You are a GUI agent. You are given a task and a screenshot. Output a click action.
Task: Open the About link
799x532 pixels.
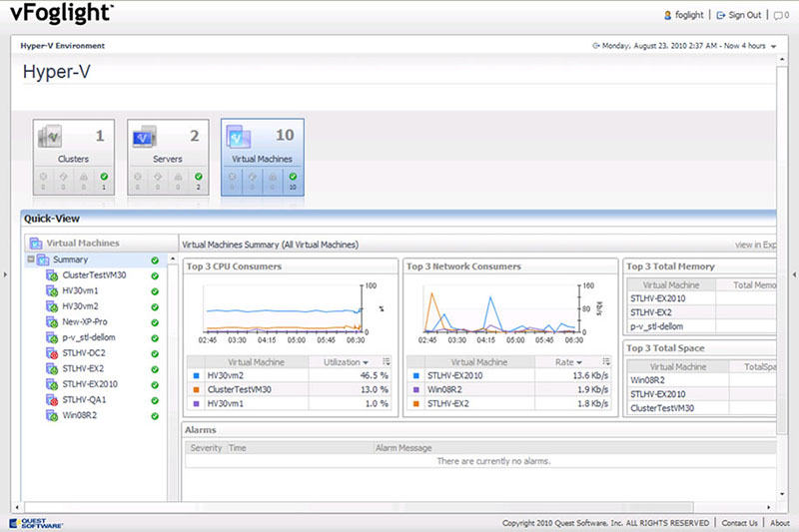(780, 523)
